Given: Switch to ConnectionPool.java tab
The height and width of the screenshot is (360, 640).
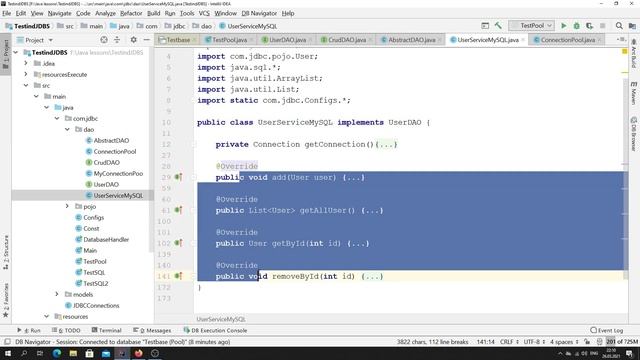Looking at the screenshot, I should point(567,40).
